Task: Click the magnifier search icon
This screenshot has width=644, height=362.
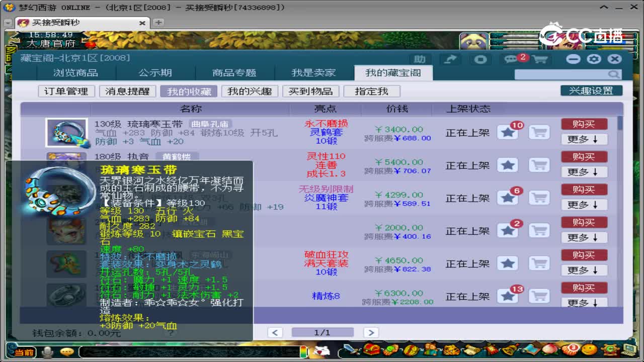Action: [x=614, y=74]
